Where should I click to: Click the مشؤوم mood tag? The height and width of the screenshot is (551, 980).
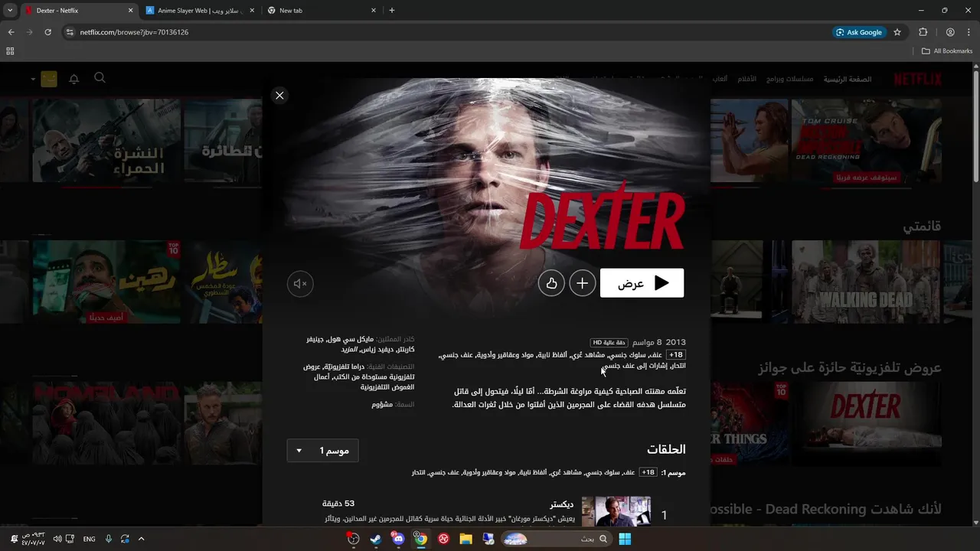382,404
